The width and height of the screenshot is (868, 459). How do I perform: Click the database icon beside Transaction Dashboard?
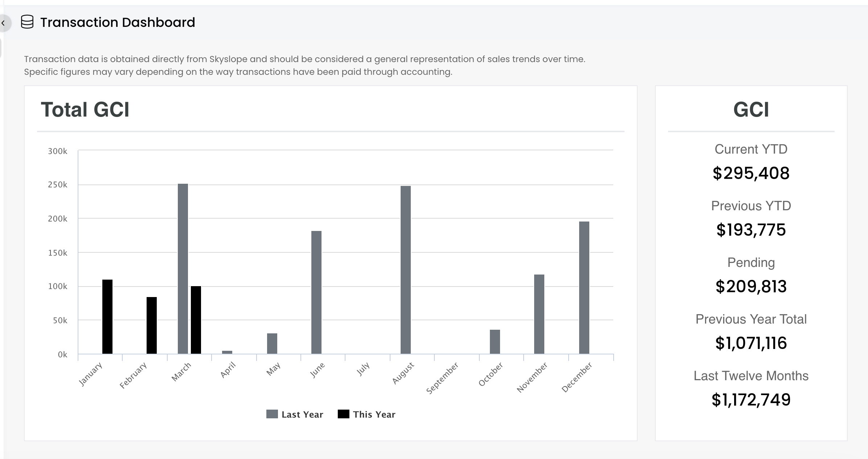pos(27,22)
